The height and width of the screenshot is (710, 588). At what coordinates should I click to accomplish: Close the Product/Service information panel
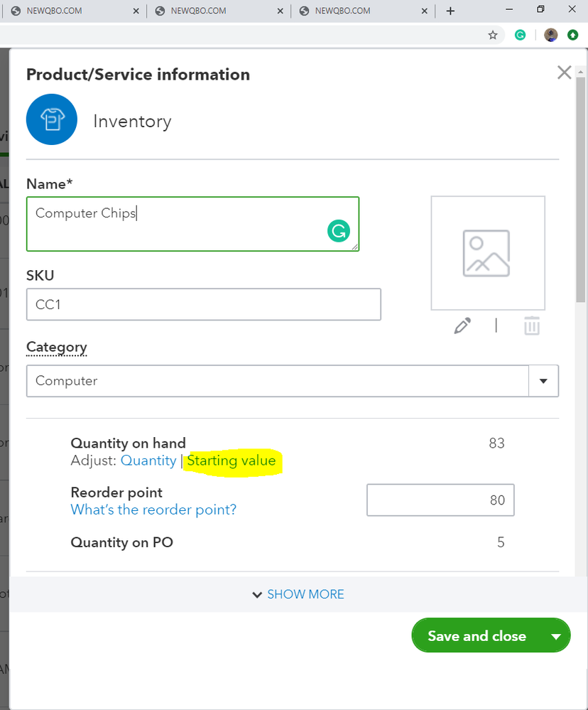coord(565,72)
